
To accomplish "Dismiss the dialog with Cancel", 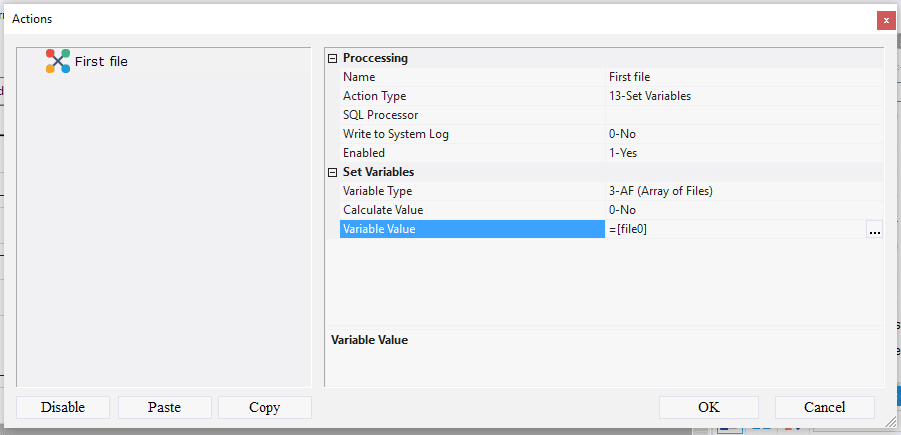I will [825, 407].
